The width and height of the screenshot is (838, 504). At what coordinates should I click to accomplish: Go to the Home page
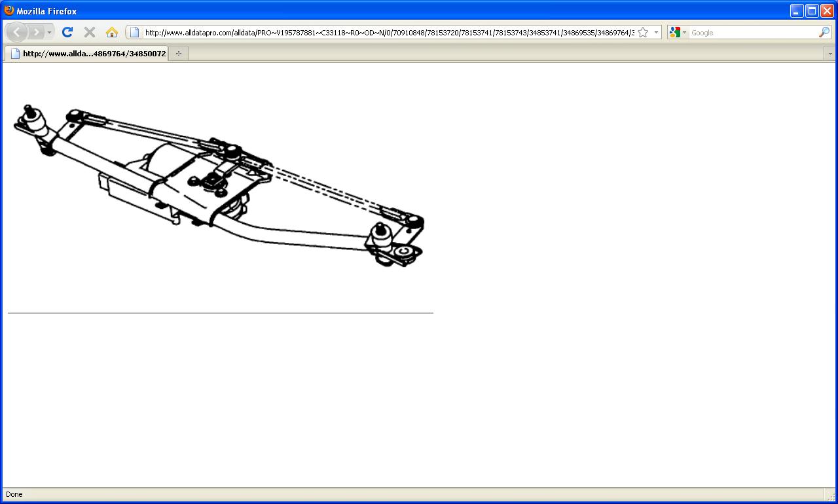(x=112, y=32)
